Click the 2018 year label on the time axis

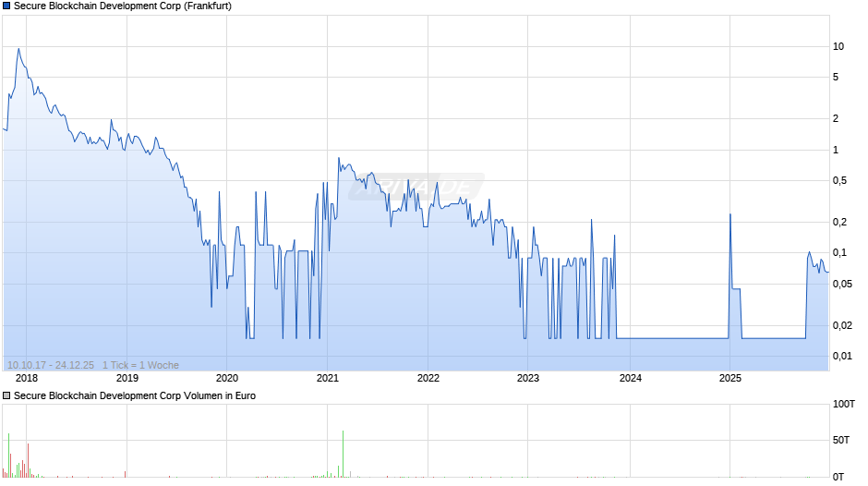point(27,379)
